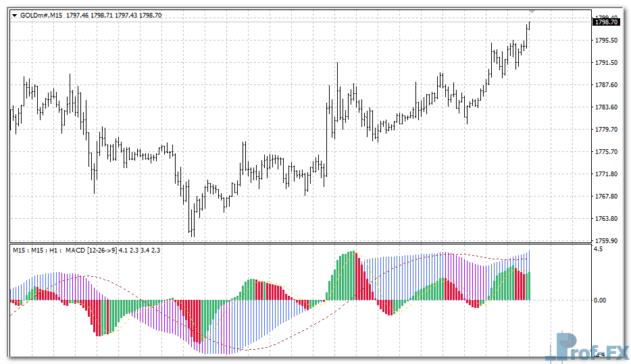
Task: Click the M15 : M15 : H1 timeframe text
Action: tap(36, 251)
